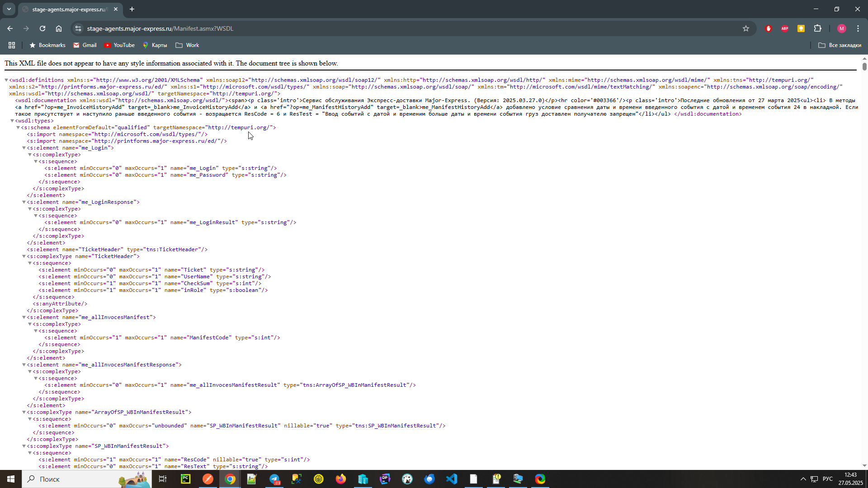Open the Gmail bookmark
This screenshot has height=488, width=868.
(85, 45)
